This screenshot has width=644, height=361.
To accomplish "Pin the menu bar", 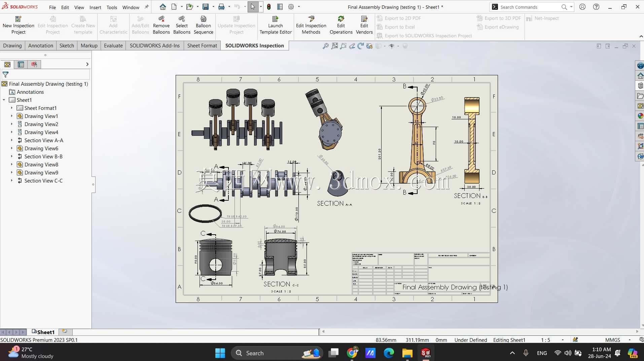I will coord(146,7).
